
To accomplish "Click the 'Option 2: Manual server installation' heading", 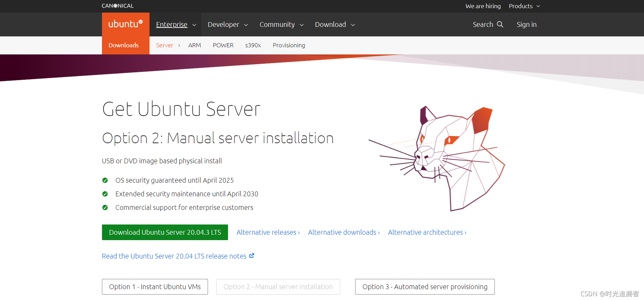I will (218, 138).
